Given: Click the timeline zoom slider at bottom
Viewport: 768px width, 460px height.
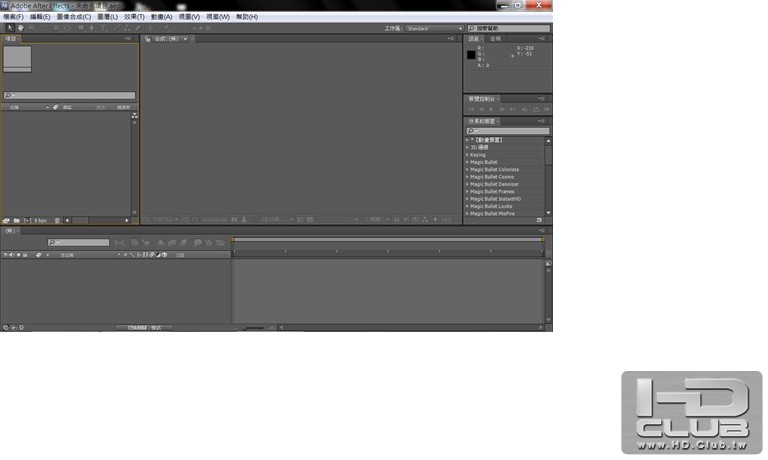Looking at the screenshot, I should [x=253, y=328].
